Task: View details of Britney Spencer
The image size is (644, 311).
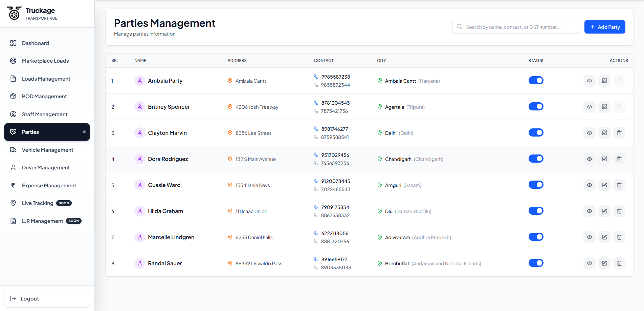Action: pos(589,107)
